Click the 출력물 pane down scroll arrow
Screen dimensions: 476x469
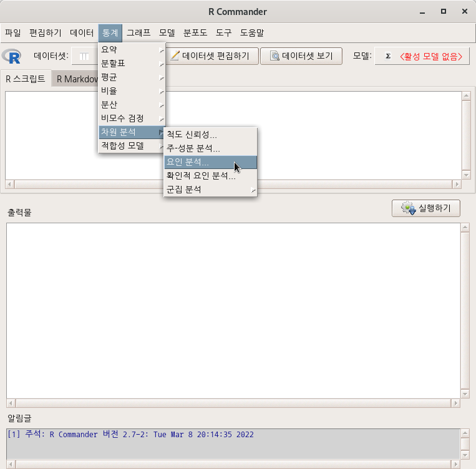coord(465,394)
